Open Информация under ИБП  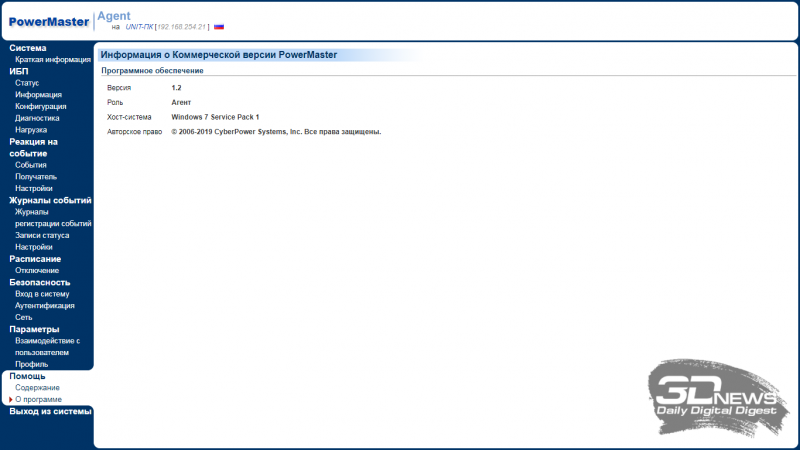point(38,95)
